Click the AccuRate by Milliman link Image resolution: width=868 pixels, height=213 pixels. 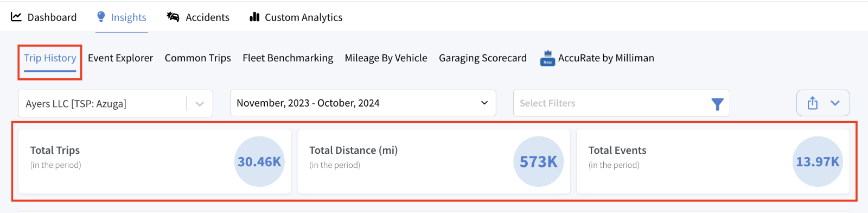606,58
